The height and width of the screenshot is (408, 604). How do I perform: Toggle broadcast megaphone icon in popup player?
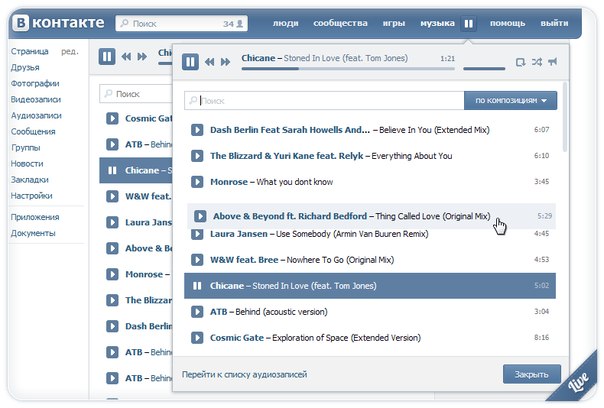552,62
